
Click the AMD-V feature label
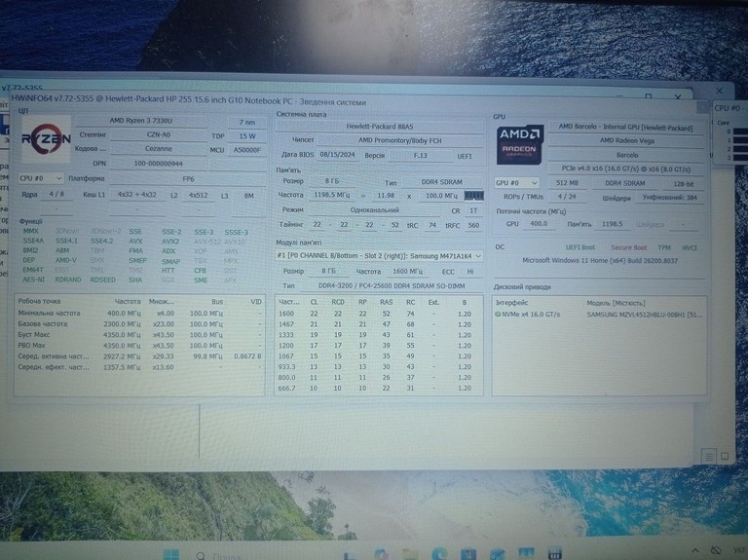66,260
